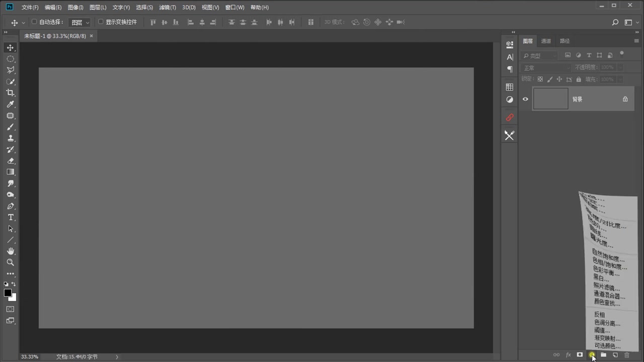
Task: Select the Quick Selection tool
Action: coord(10,81)
